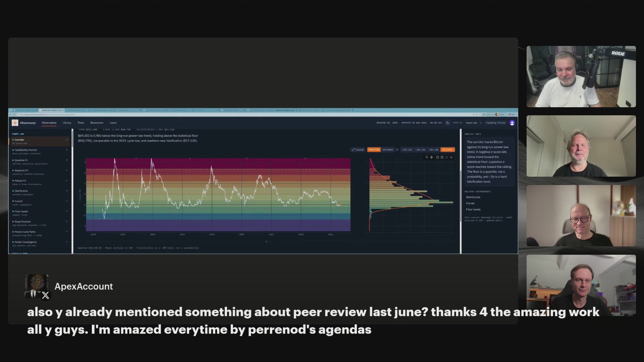Star the Quantile Fit item

click(x=67, y=160)
